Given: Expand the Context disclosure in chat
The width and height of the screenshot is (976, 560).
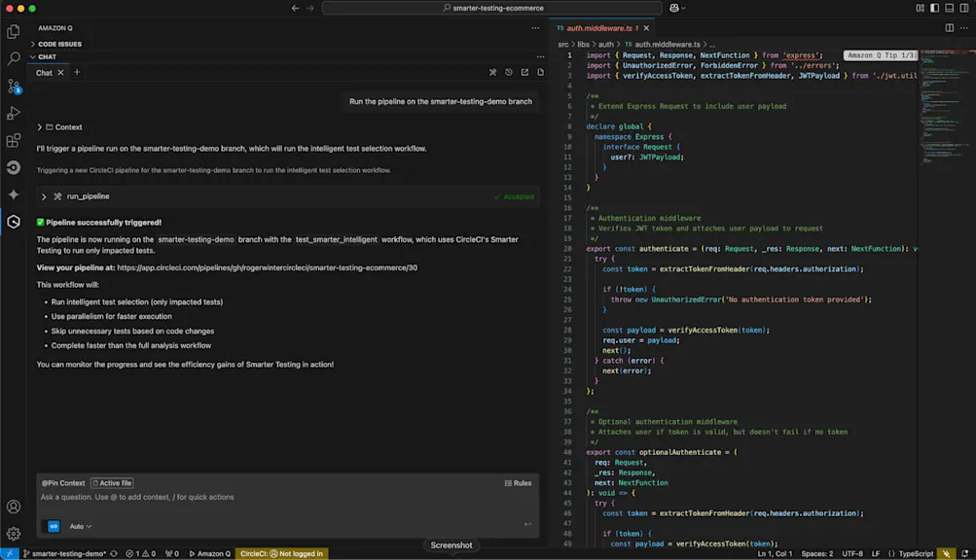Looking at the screenshot, I should (x=59, y=127).
